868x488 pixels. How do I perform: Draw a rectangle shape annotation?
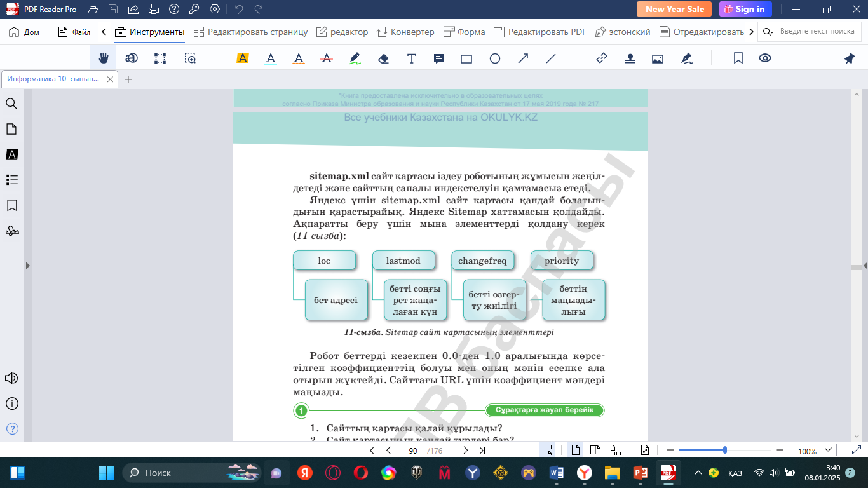pos(466,58)
